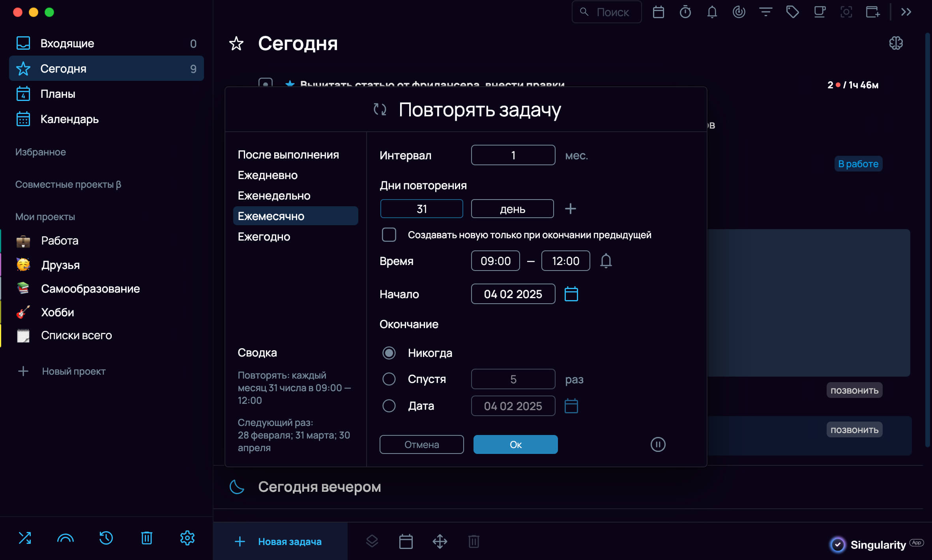Click Новый проект in sidebar
This screenshot has width=932, height=560.
[x=62, y=371]
